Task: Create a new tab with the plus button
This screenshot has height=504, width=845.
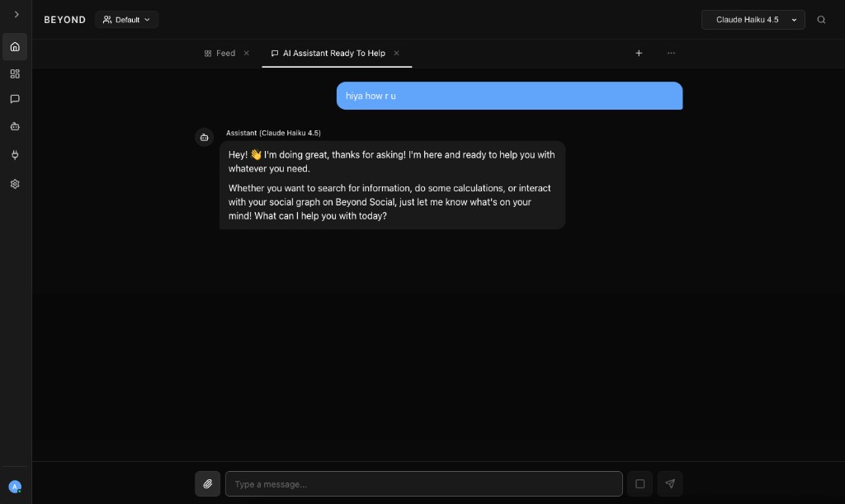Action: click(639, 53)
